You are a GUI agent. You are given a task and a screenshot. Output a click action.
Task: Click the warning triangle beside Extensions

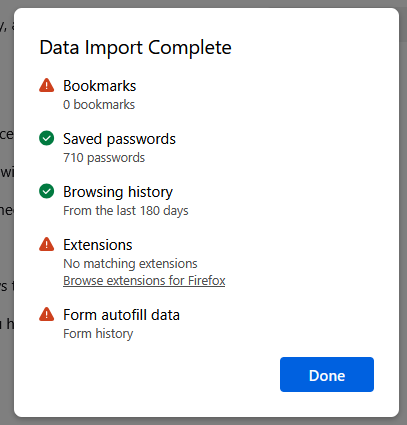pyautogui.click(x=47, y=244)
